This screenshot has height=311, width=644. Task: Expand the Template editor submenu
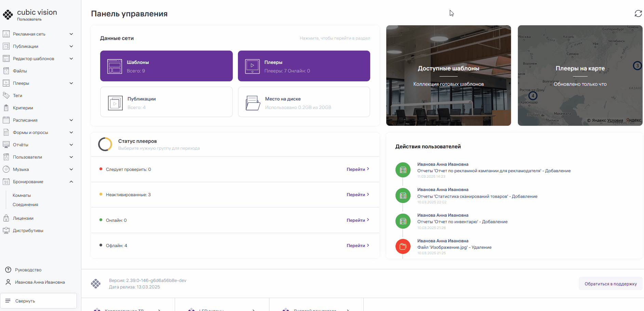(71, 59)
